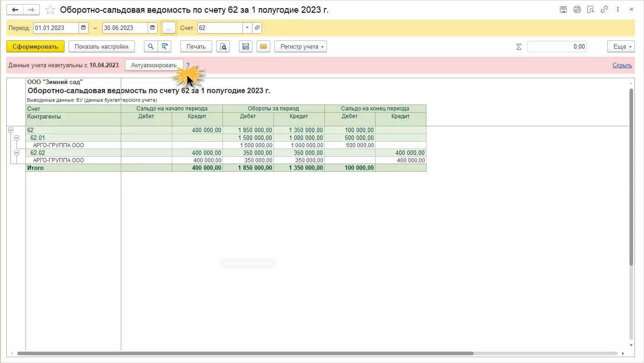Go back with the left arrow button
This screenshot has height=363, width=644.
click(x=15, y=10)
